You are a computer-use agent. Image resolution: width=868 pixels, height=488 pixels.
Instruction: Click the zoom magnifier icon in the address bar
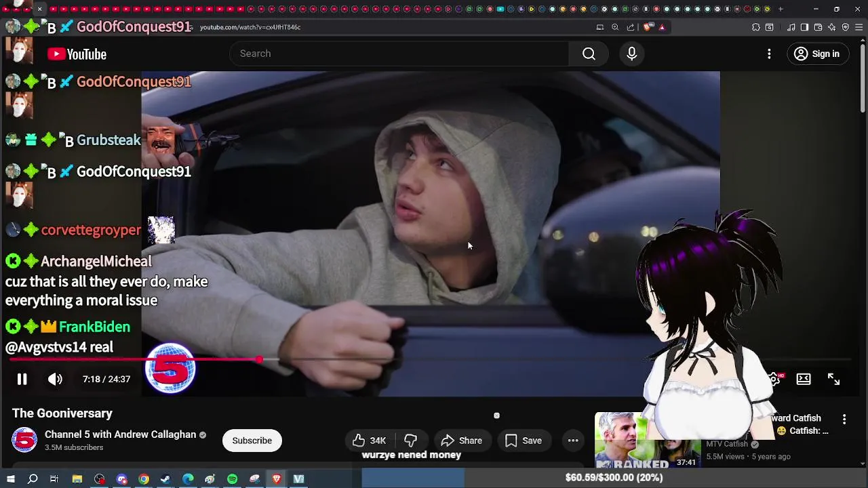tap(615, 27)
